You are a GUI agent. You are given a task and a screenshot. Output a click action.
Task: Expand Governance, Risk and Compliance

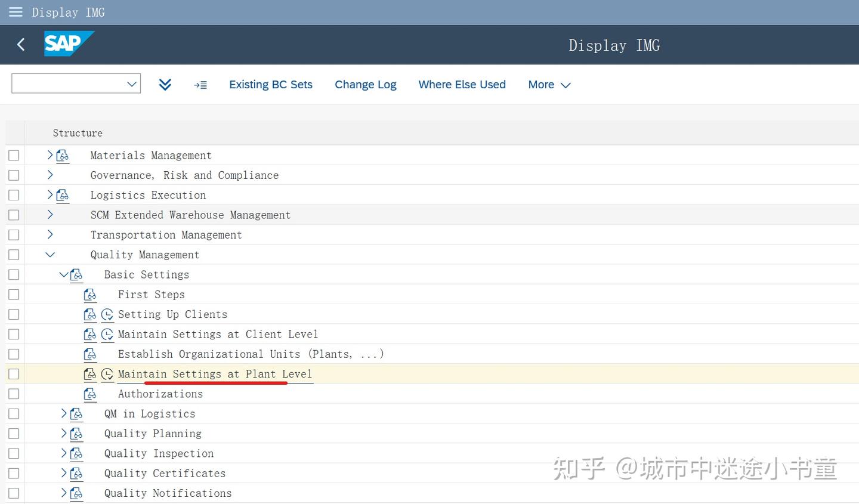[50, 175]
